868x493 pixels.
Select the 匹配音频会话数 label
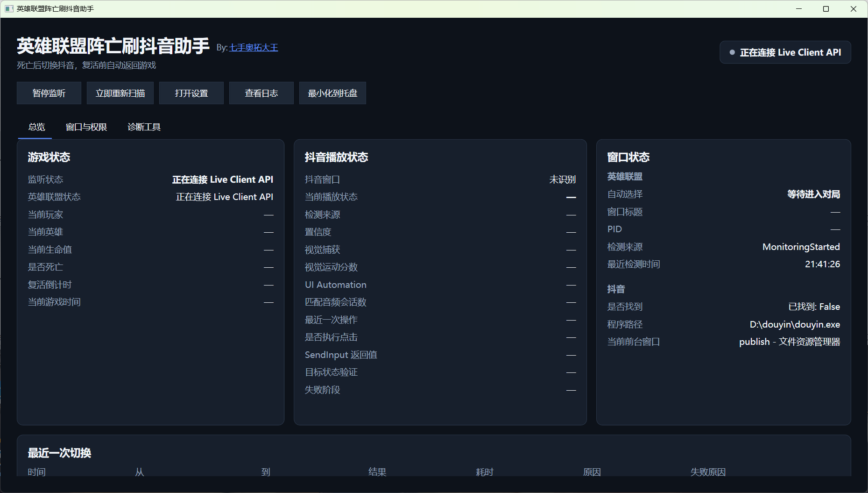pyautogui.click(x=336, y=302)
